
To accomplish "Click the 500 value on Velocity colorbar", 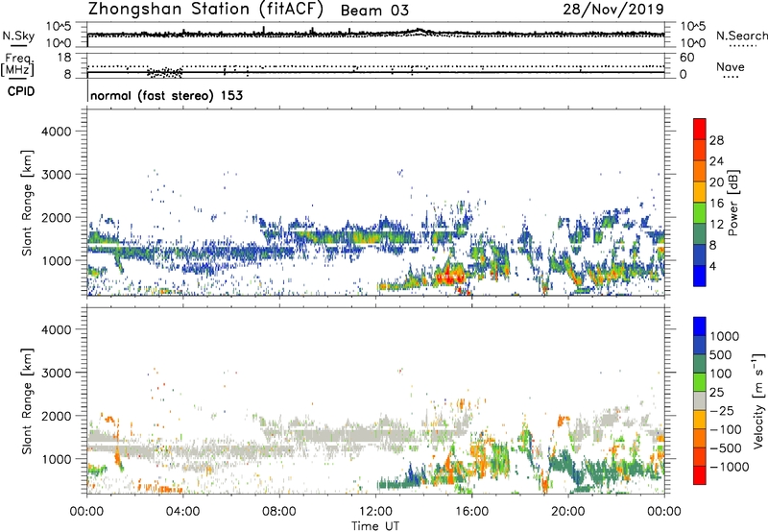I will click(x=721, y=354).
